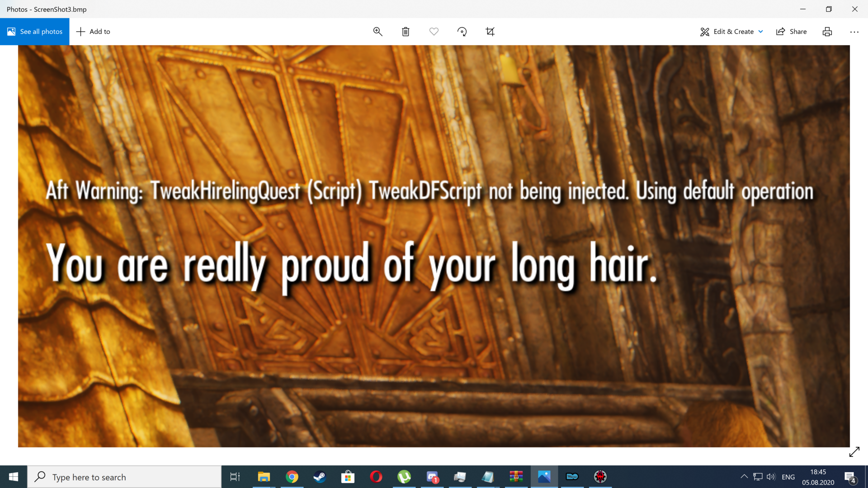
Task: Open the blue infinity app in taskbar
Action: click(x=572, y=477)
